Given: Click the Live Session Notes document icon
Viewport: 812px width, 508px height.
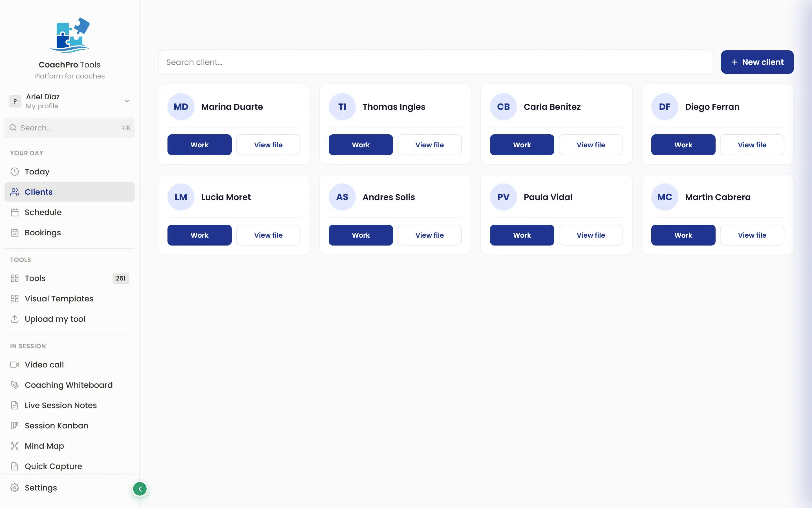Looking at the screenshot, I should pos(14,405).
